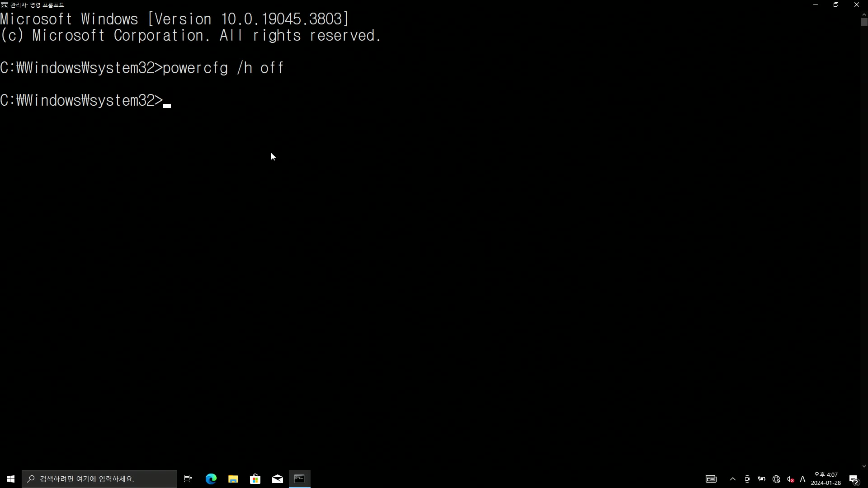Screen dimensions: 868x488
Task: Open the network globe tray icon
Action: point(776,479)
